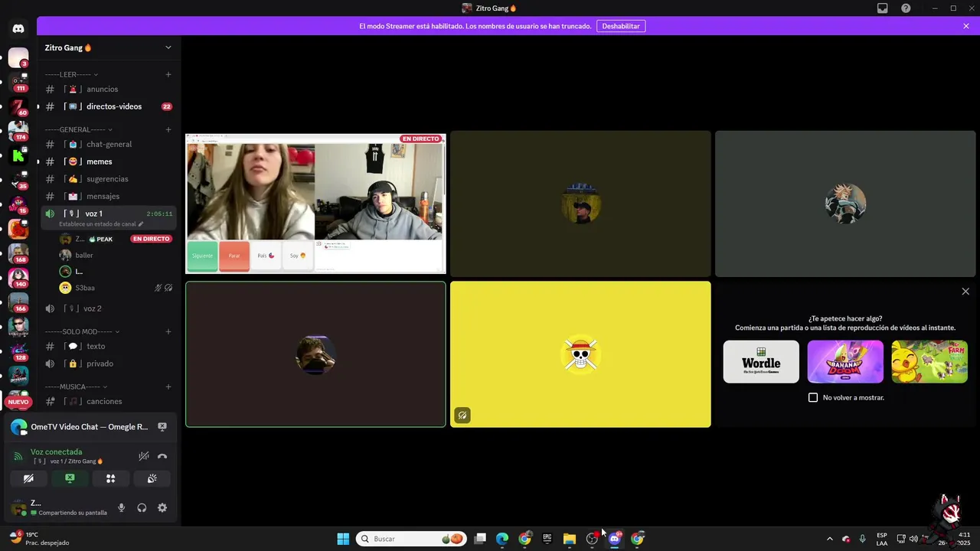Open the directos-videos channel
The width and height of the screenshot is (980, 551).
tap(109, 106)
